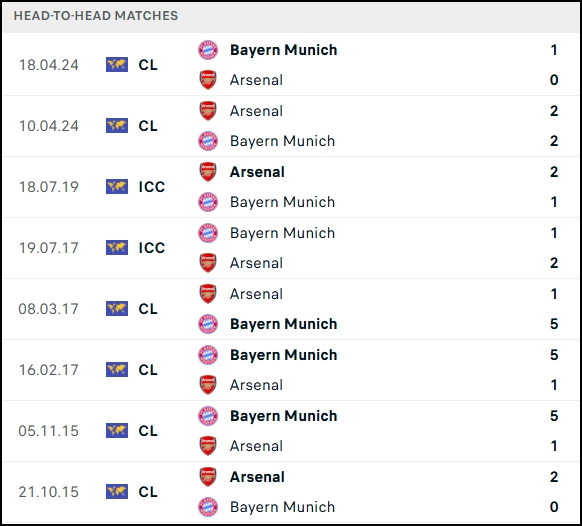582x526 pixels.
Task: Click the Head-to-Head Matches header
Action: (x=96, y=16)
